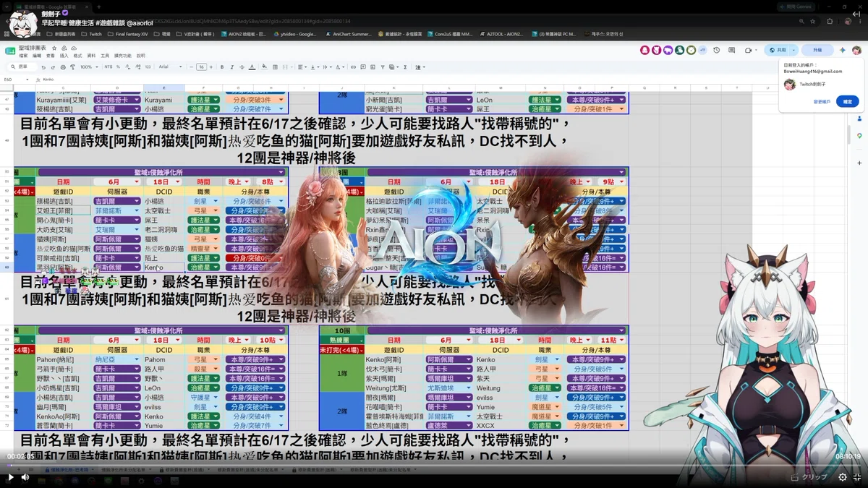The height and width of the screenshot is (488, 868).
Task: Open the text color picker
Action: (252, 67)
